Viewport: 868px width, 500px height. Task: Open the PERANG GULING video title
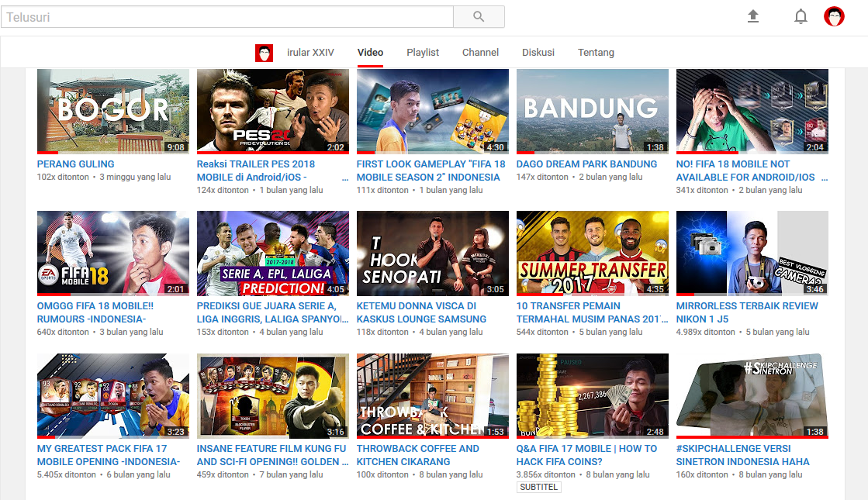click(76, 164)
